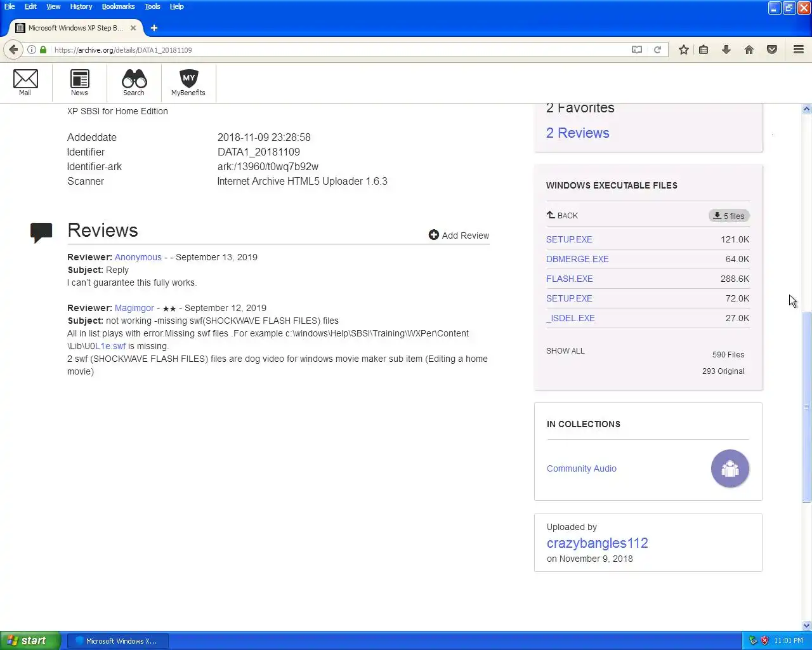
Task: Bookmark this page with the star icon
Action: 683,50
